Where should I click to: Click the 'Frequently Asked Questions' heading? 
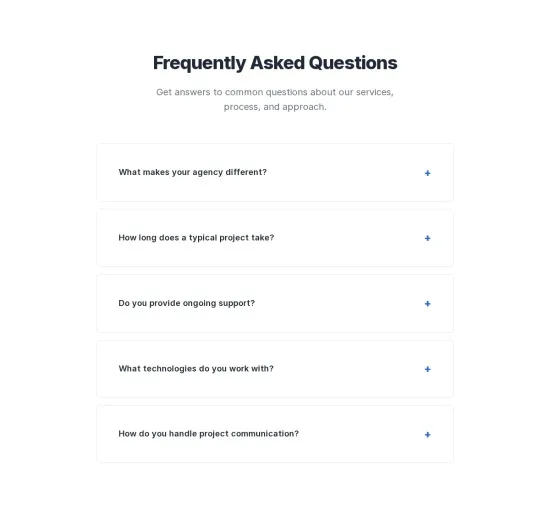coord(275,64)
